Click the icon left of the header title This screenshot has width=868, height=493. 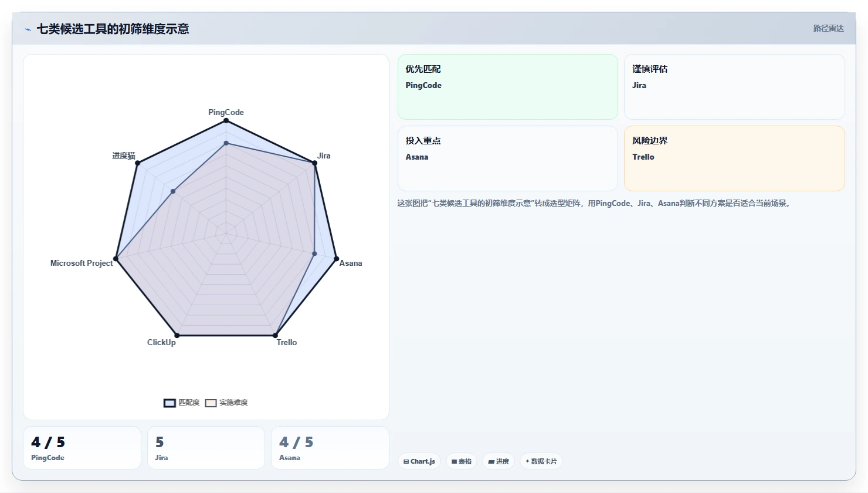coord(28,29)
